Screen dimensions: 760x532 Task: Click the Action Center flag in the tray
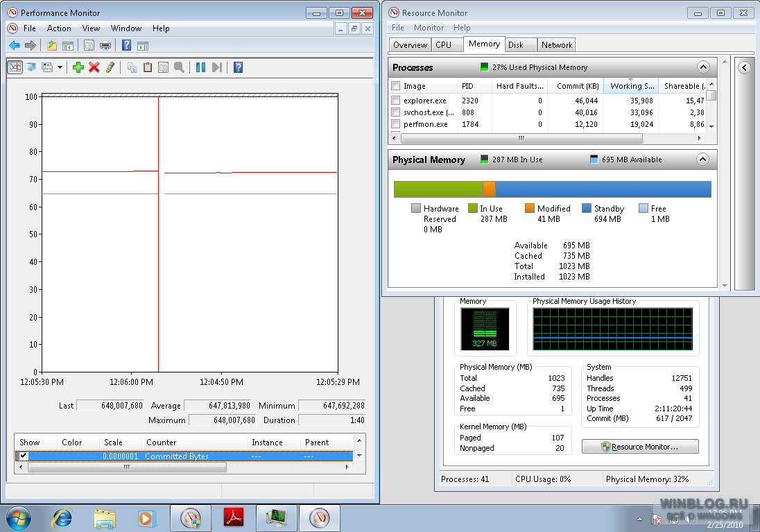click(657, 519)
